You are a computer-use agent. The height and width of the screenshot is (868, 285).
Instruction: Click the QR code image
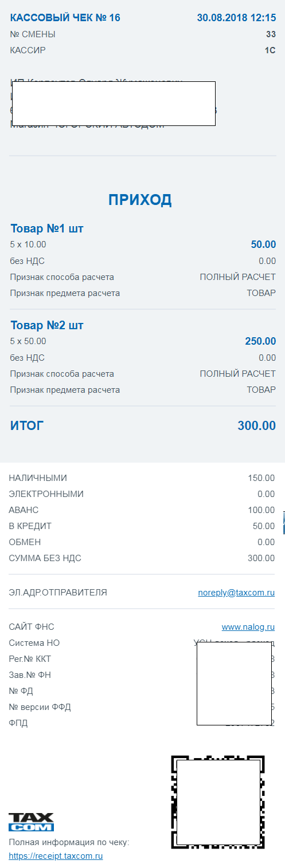[x=218, y=802]
